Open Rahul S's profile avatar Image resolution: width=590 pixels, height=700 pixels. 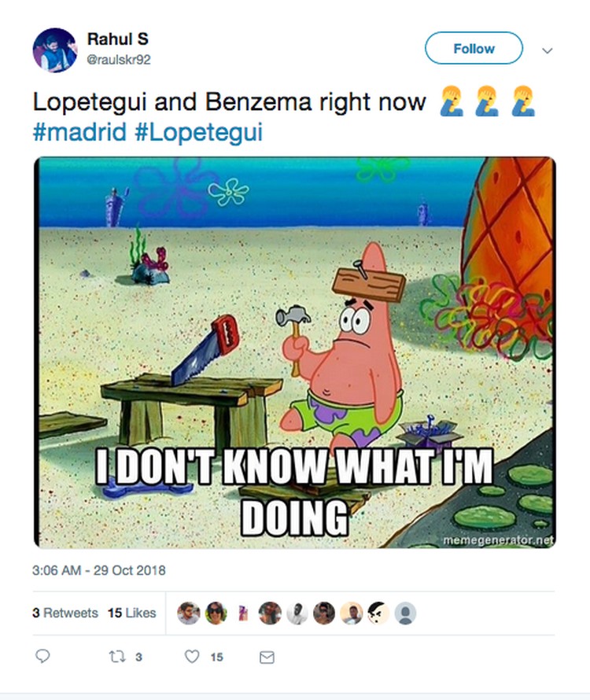coord(54,49)
